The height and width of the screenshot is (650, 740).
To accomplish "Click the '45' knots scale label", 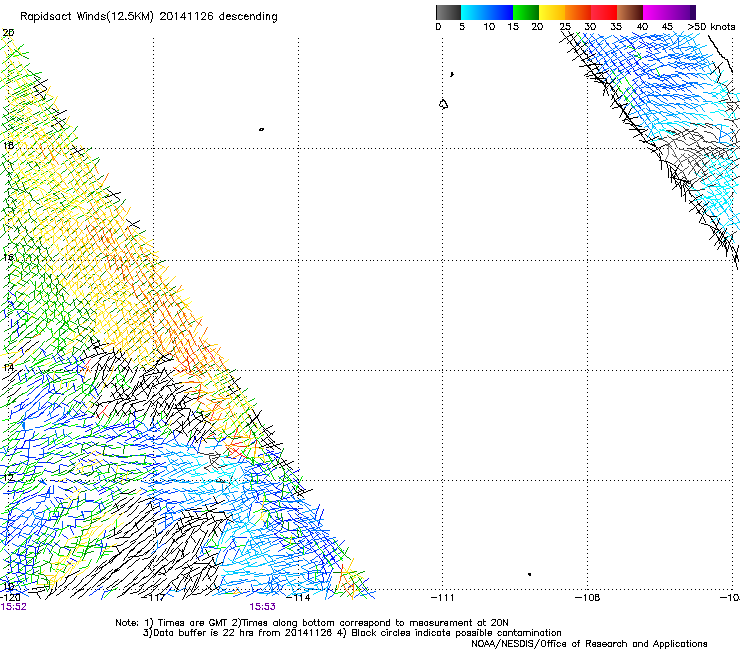I will (667, 27).
